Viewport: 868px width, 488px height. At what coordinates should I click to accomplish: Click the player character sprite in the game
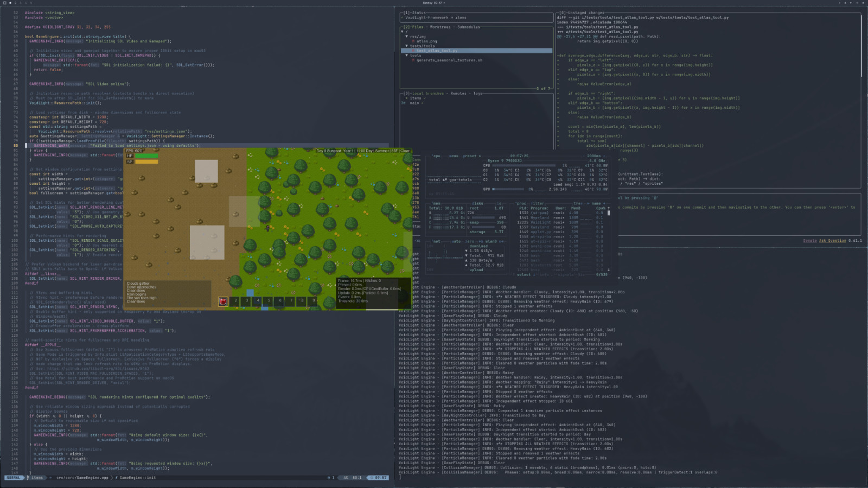(x=267, y=228)
